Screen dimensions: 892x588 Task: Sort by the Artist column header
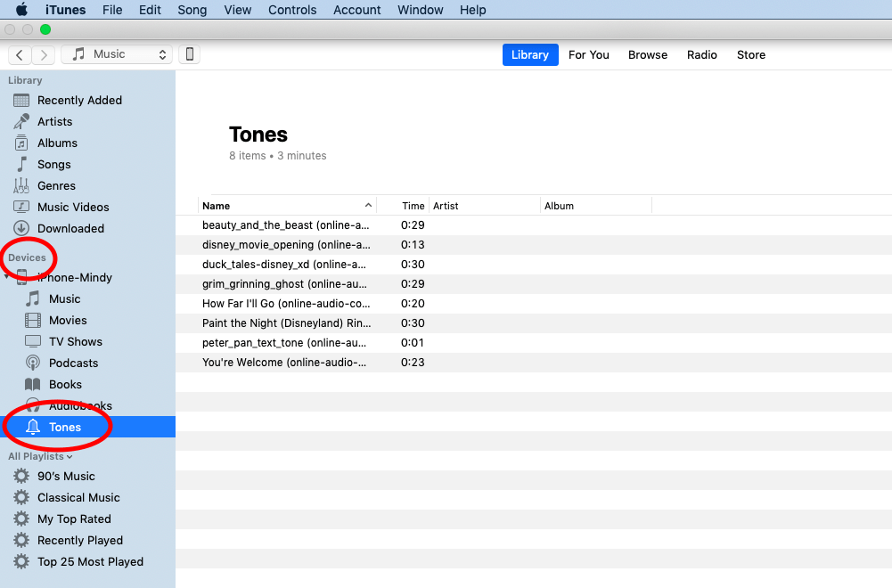pyautogui.click(x=484, y=206)
